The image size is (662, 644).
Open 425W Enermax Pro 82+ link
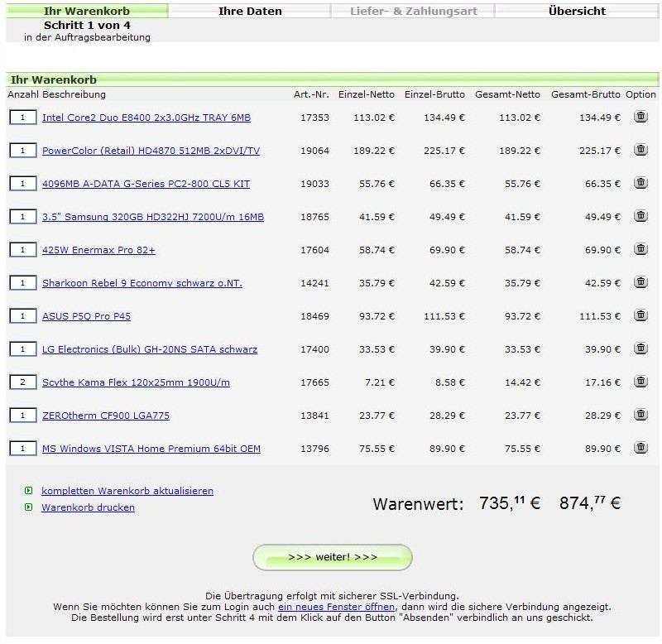(x=98, y=250)
